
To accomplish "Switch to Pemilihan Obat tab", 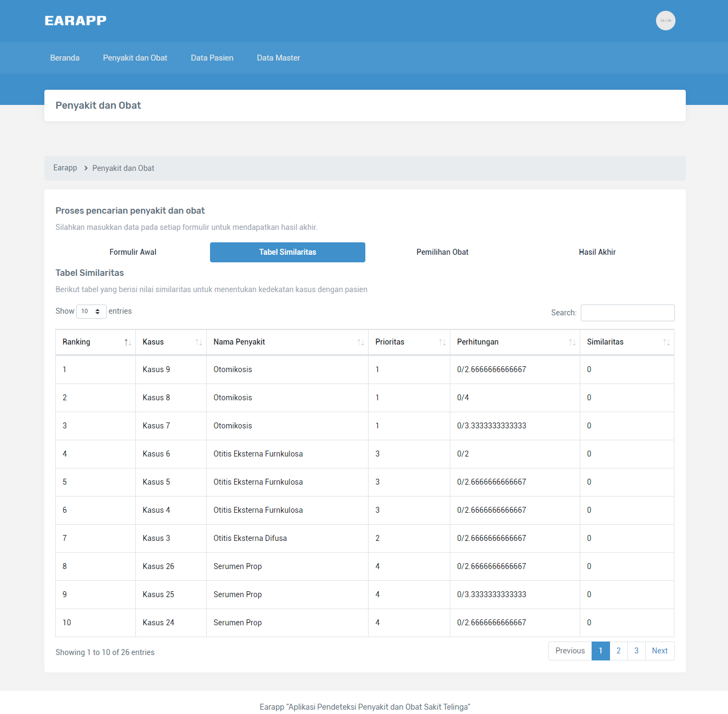I will tap(442, 252).
